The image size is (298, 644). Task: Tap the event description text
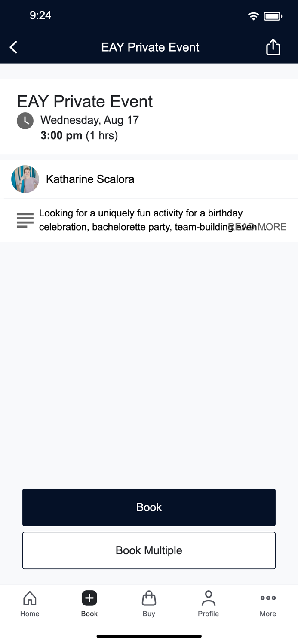(x=133, y=220)
